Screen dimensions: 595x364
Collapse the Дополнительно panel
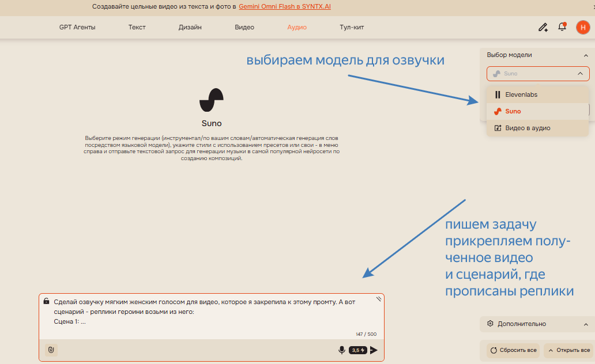[x=586, y=324]
